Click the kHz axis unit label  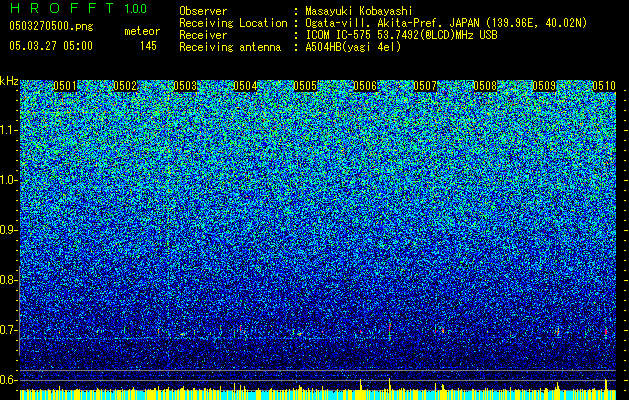[x=9, y=81]
